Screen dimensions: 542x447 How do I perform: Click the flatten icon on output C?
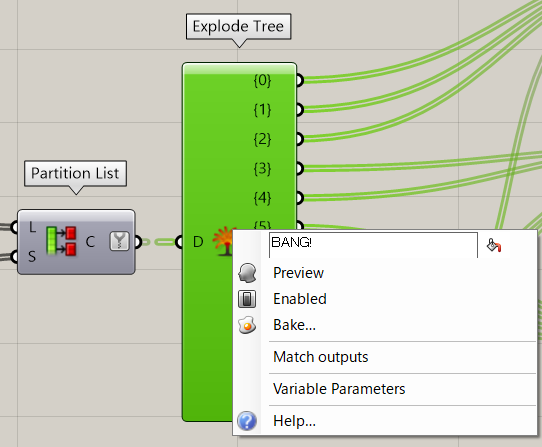click(119, 241)
